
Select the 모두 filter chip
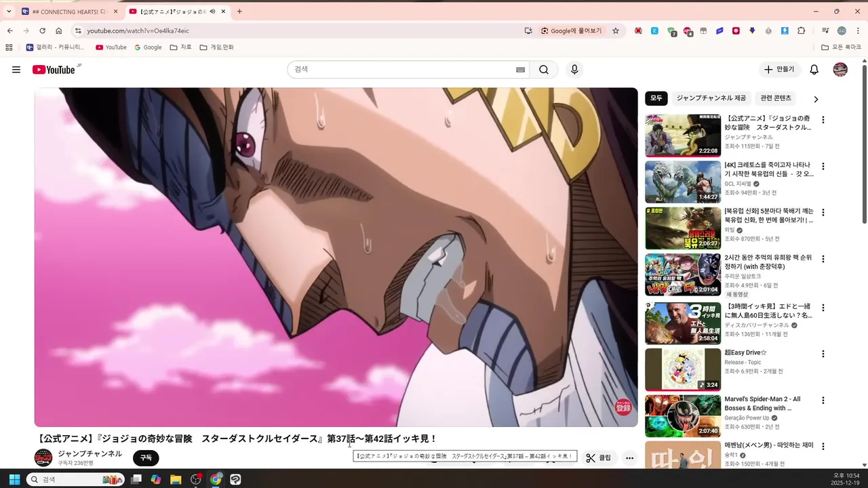coord(656,98)
